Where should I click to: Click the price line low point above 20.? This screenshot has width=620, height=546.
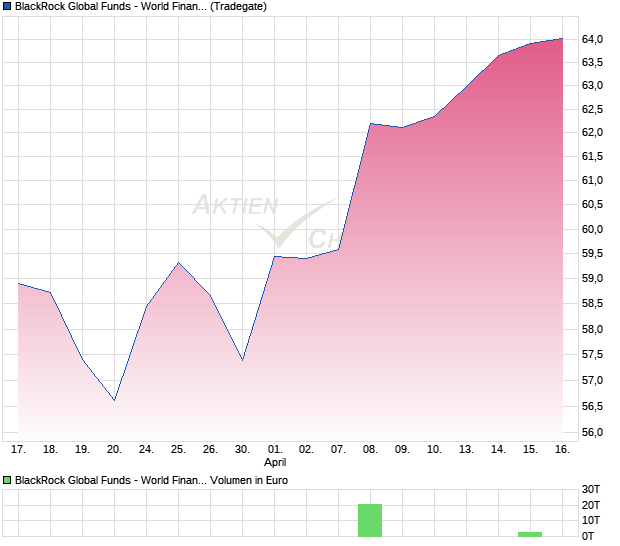point(114,400)
